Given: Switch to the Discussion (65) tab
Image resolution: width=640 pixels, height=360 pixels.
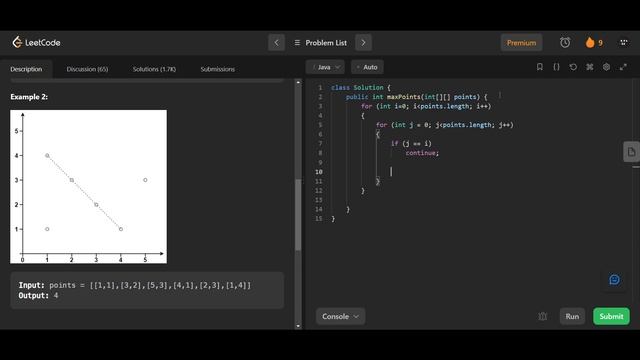Looking at the screenshot, I should coord(87,69).
